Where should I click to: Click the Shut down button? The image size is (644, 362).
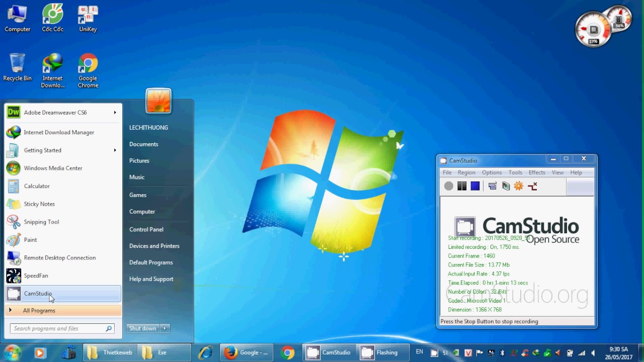[x=143, y=328]
